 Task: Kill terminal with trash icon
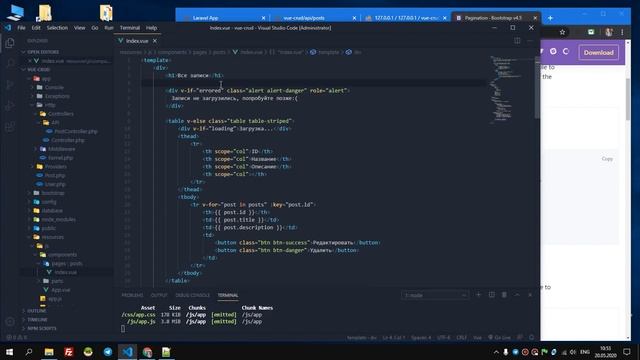(x=504, y=295)
